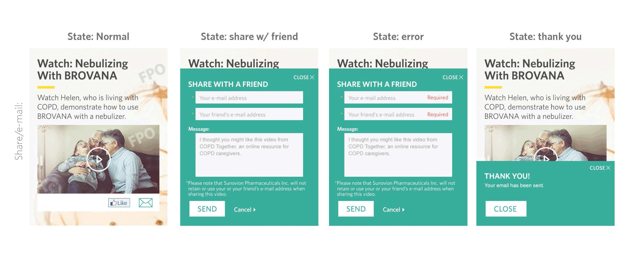Dismiss the thank you panel via top CLOSE X
This screenshot has height=266, width=644.
coord(600,168)
